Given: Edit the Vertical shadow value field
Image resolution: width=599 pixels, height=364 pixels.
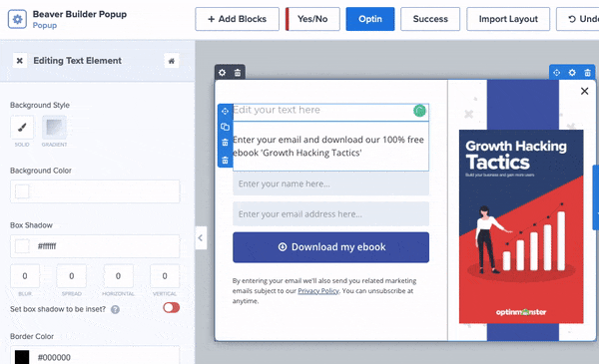Looking at the screenshot, I should (165, 276).
